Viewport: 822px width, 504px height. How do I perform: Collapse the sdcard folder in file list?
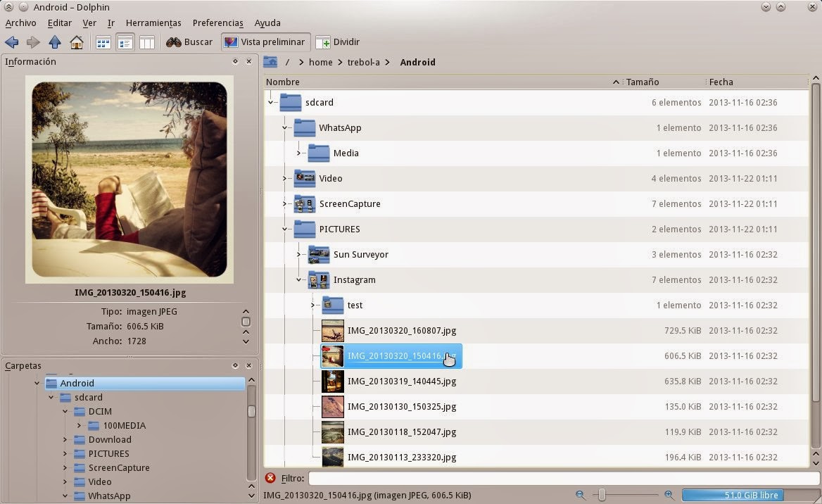click(271, 103)
